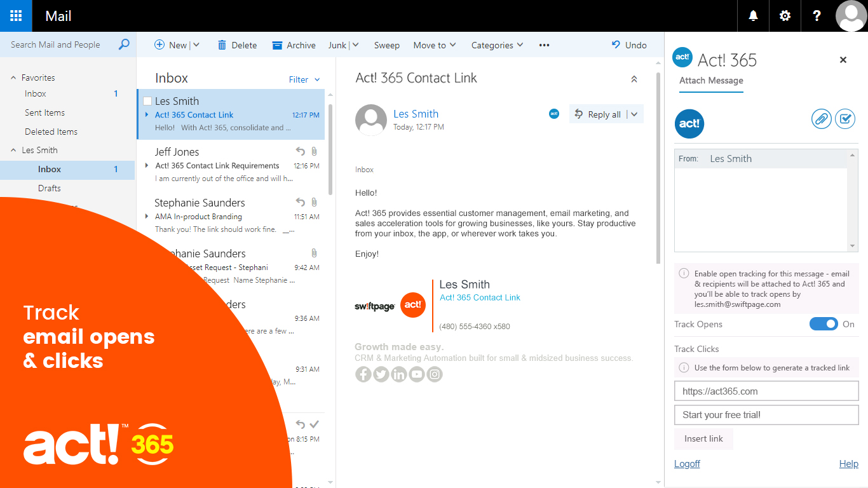Open Jeff Jones email in message list
The image size is (868, 488).
point(231,165)
